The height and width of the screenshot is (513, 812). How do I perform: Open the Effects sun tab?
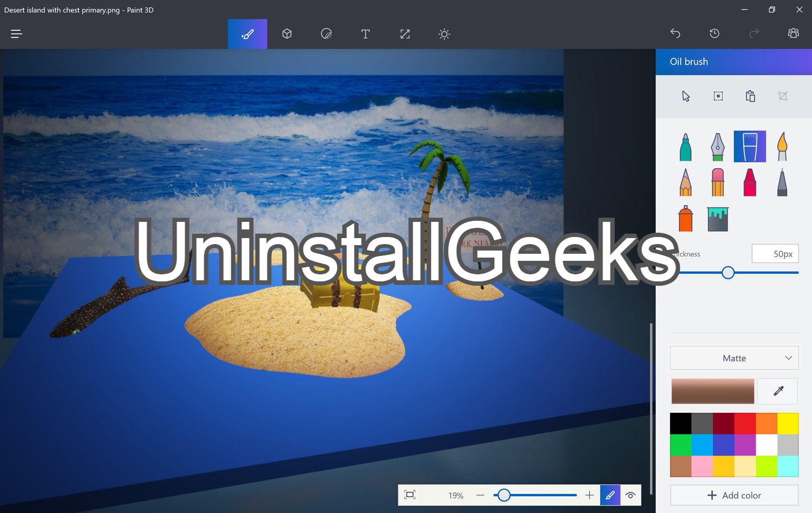click(x=444, y=34)
